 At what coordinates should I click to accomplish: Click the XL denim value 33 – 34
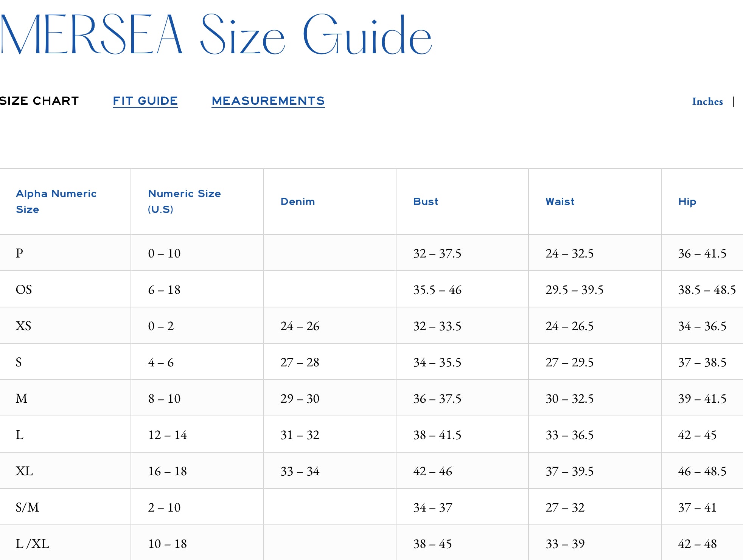[300, 471]
